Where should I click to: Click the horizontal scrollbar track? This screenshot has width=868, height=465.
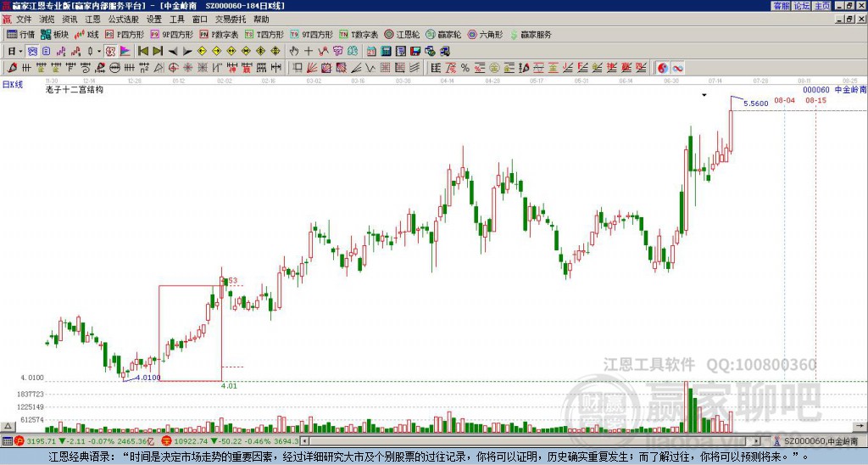point(531,441)
